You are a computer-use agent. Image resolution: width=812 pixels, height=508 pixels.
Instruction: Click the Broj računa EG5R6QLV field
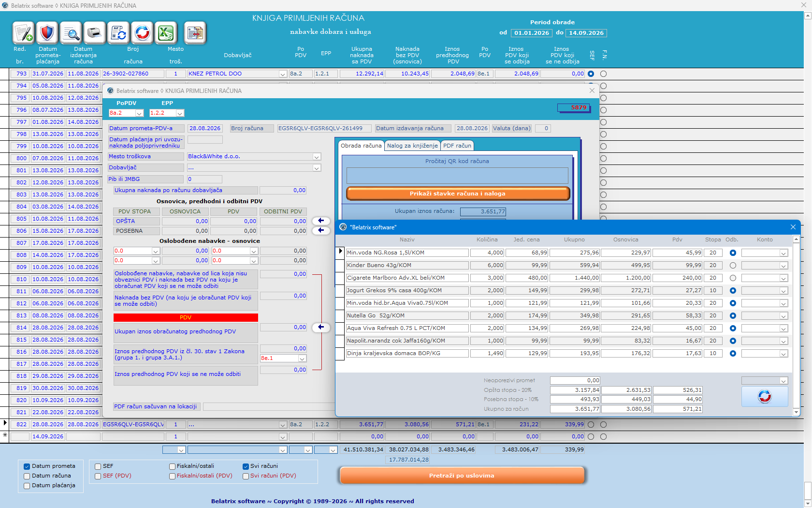(324, 129)
